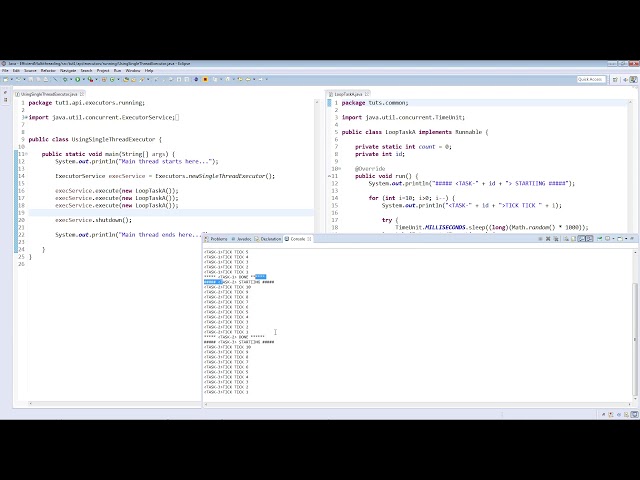Image resolution: width=640 pixels, height=480 pixels.
Task: Click the orange Terminate square toolbar icon
Action: 205,80
